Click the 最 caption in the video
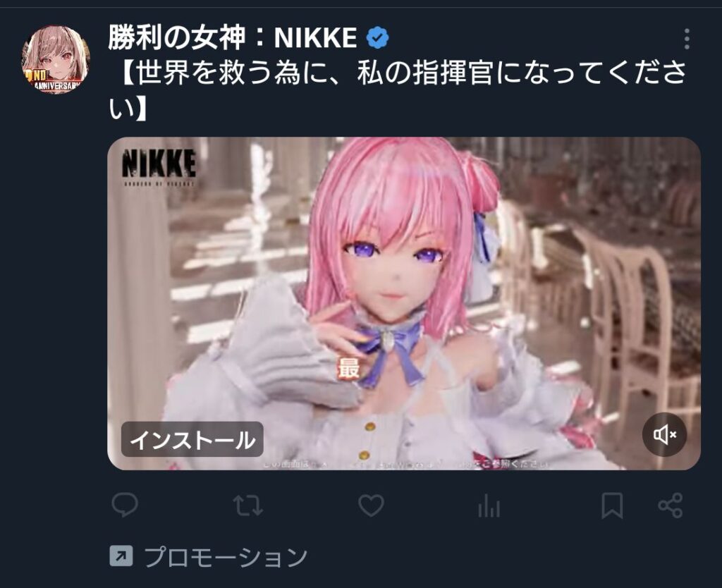Screen dimensions: 722x588 tap(348, 368)
